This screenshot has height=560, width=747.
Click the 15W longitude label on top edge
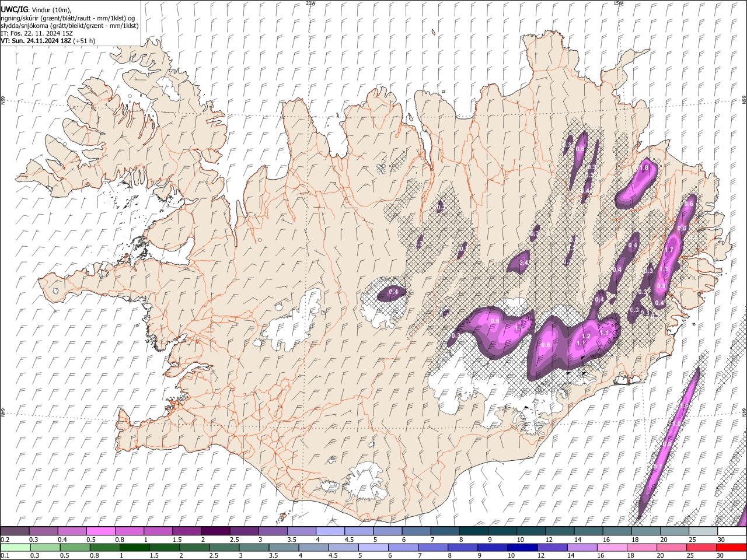coord(618,2)
